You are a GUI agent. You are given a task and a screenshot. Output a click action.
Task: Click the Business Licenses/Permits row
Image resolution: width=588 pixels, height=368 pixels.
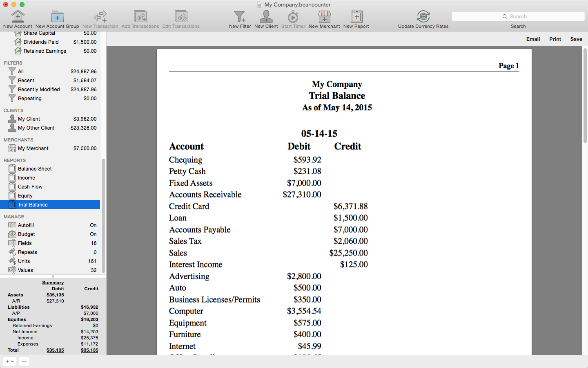click(245, 300)
